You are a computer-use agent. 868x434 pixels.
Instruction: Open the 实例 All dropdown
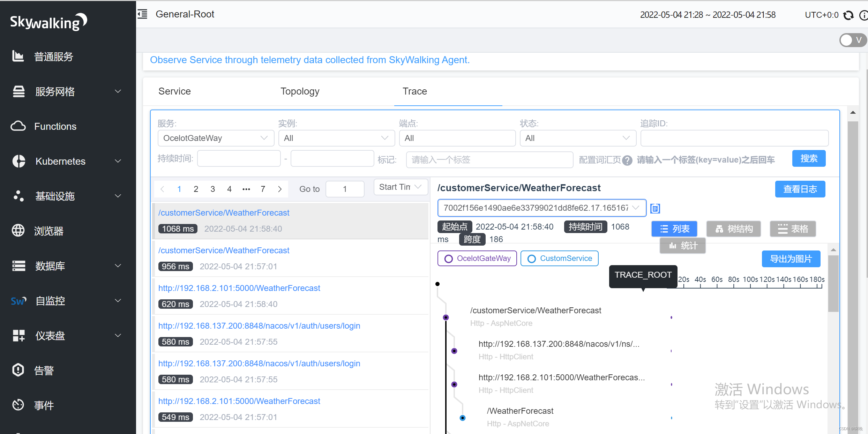337,138
